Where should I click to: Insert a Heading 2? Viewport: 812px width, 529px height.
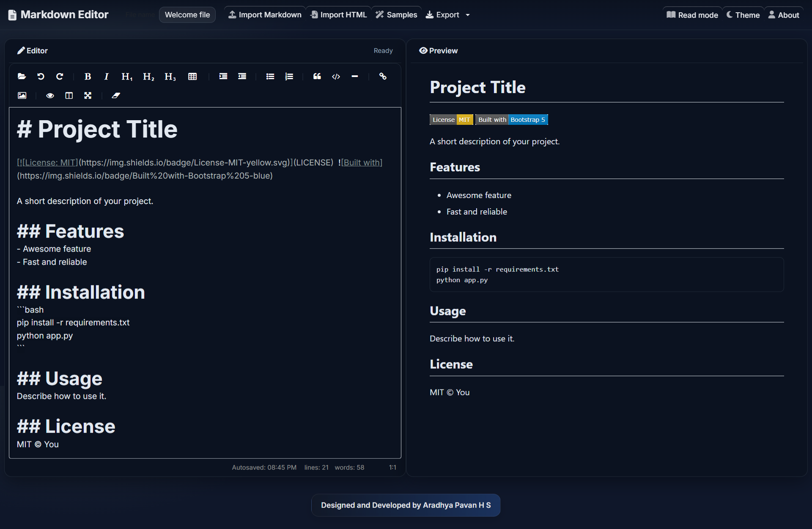click(x=148, y=77)
